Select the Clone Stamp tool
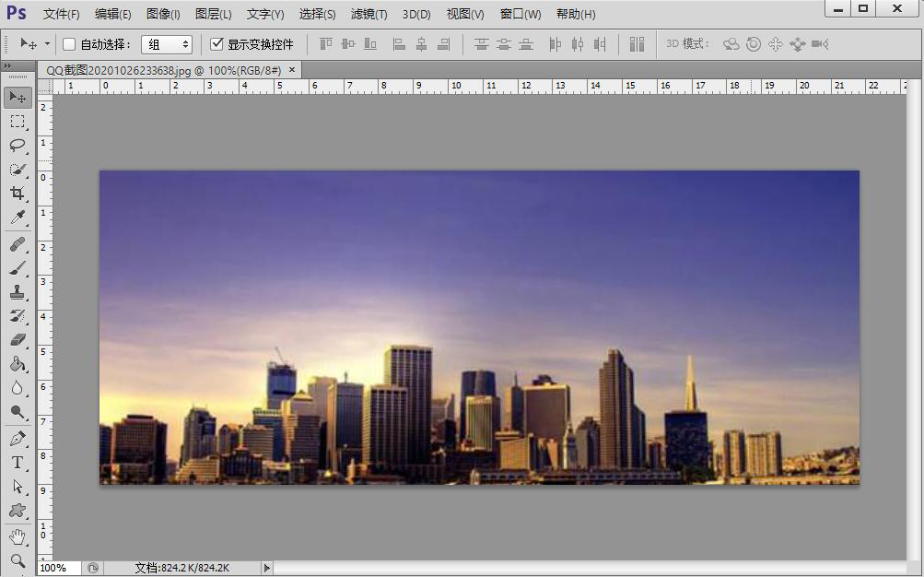The height and width of the screenshot is (577, 924). (x=18, y=291)
